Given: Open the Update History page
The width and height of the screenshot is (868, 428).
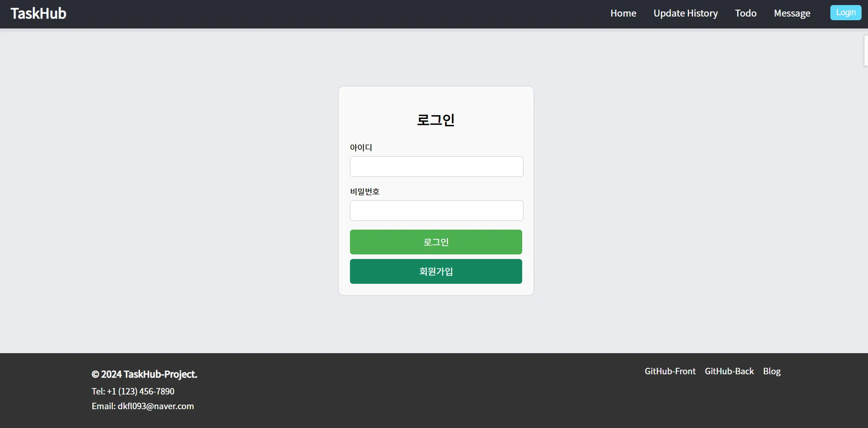Looking at the screenshot, I should point(686,13).
